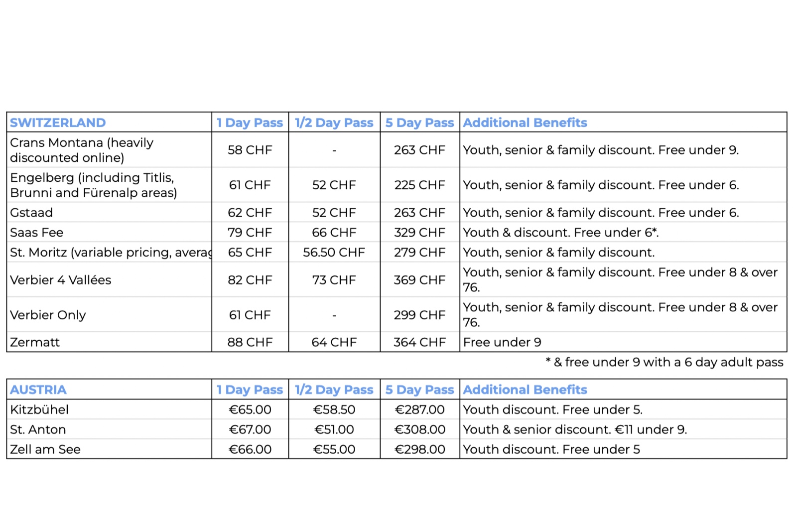The image size is (797, 532).
Task: Select Gstaad's 62 CHF 1 day price
Action: (x=250, y=213)
